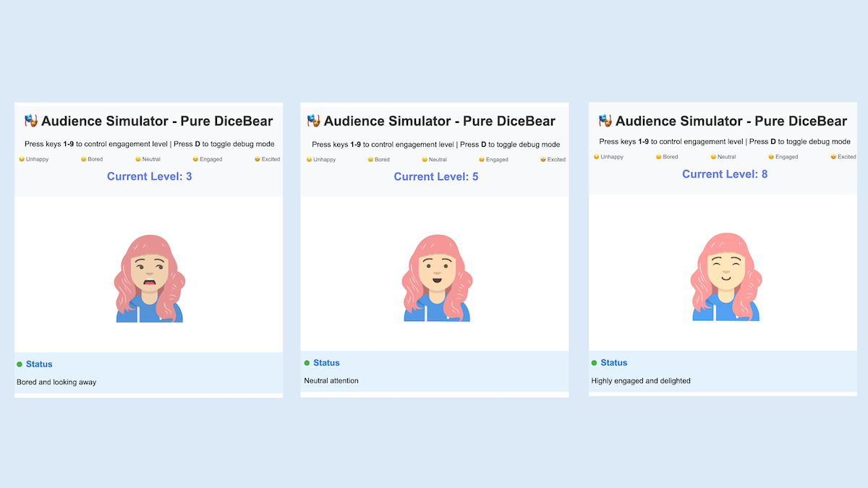
Task: Select the smiling avatar in the Level 5 panel
Action: pyautogui.click(x=436, y=278)
